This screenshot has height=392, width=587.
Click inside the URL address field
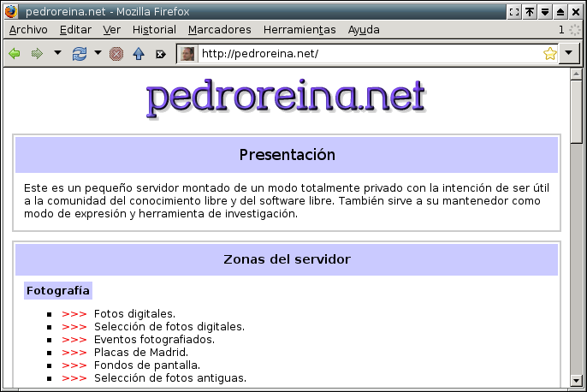[368, 54]
